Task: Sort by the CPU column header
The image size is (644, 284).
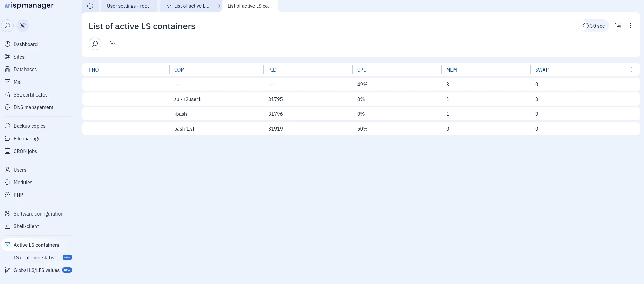Action: point(362,70)
